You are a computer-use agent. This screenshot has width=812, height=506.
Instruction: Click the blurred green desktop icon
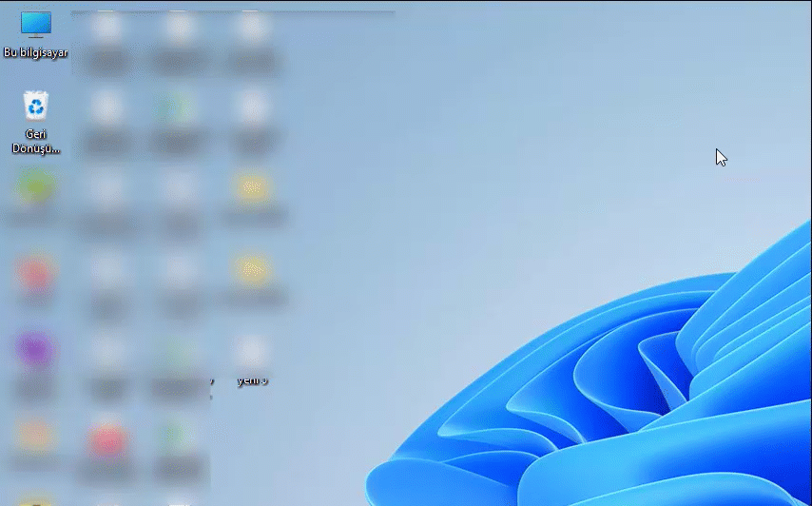pyautogui.click(x=35, y=186)
